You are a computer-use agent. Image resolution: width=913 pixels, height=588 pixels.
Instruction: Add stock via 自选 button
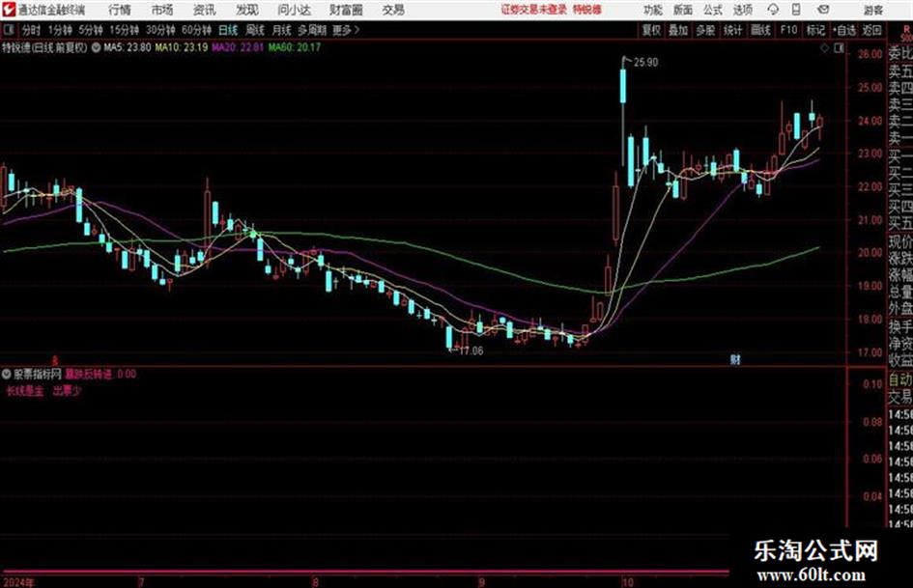(844, 30)
